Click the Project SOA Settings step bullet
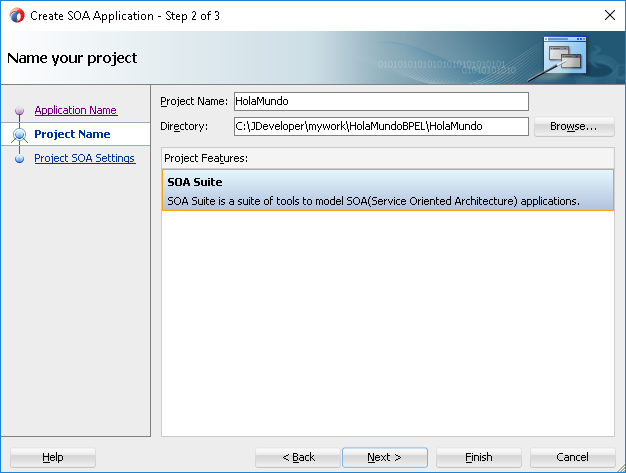The width and height of the screenshot is (626, 473). click(x=19, y=158)
